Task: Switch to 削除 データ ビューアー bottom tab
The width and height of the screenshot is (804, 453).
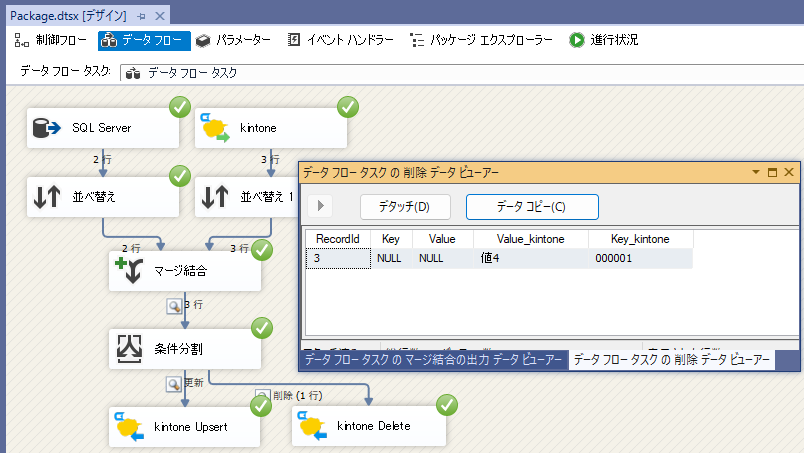Action: (x=672, y=360)
